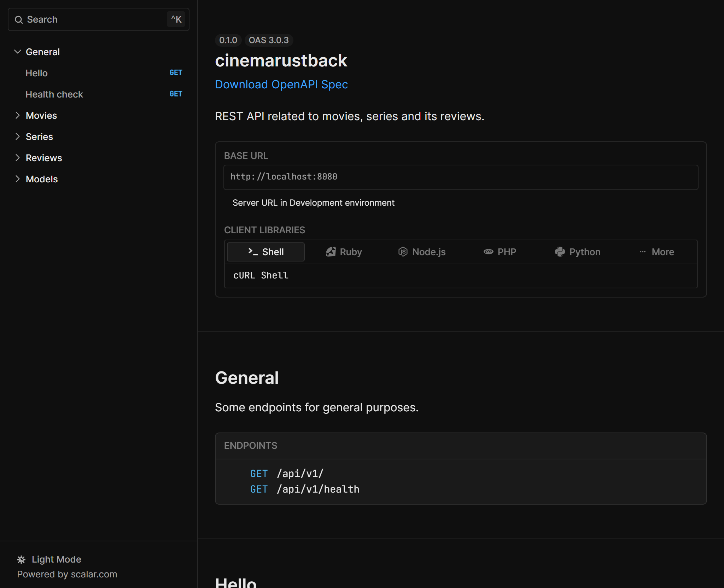Collapse the General sidebar section
The image size is (724, 588).
18,52
